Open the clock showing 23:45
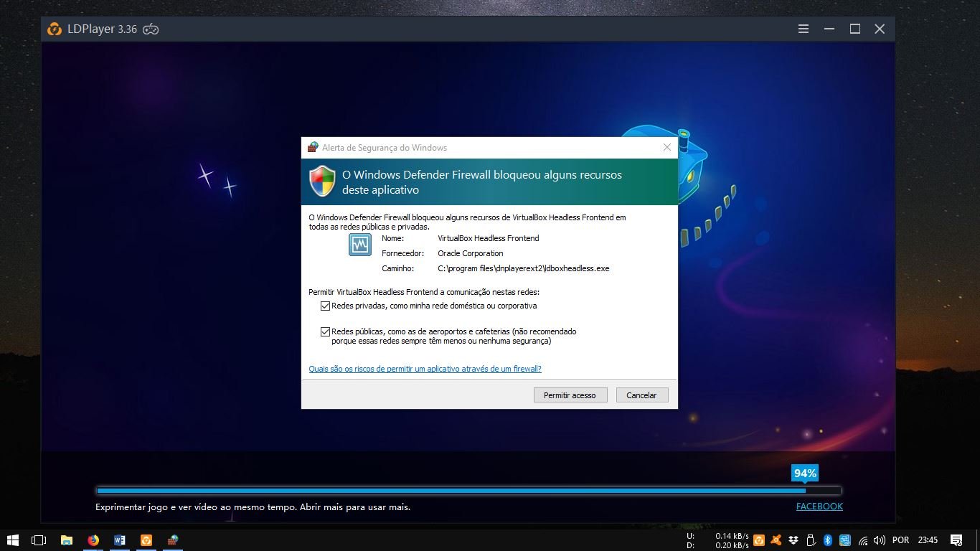This screenshot has width=980, height=551. (928, 540)
